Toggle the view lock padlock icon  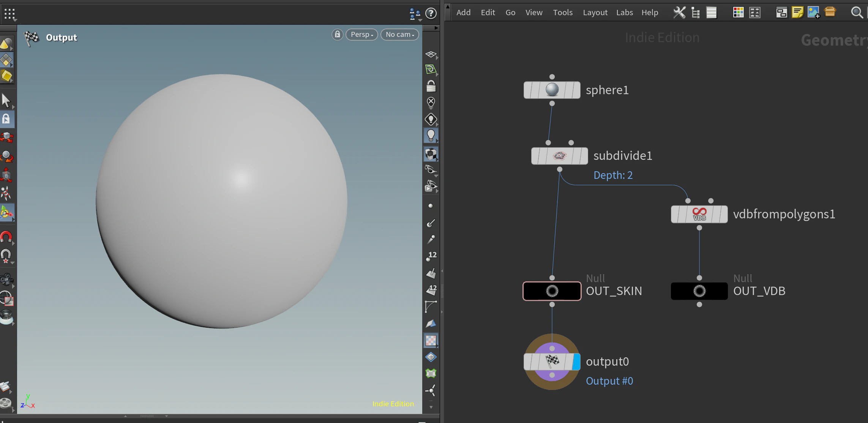point(431,86)
